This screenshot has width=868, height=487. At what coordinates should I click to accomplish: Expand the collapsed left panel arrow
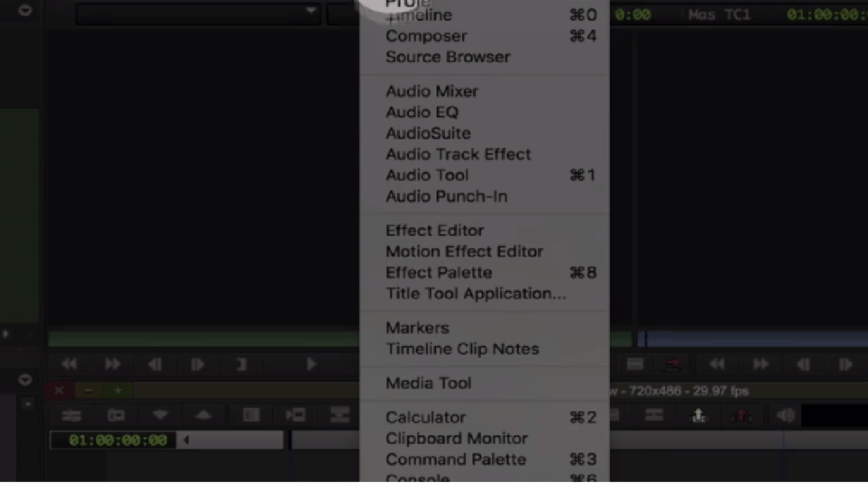coord(6,334)
